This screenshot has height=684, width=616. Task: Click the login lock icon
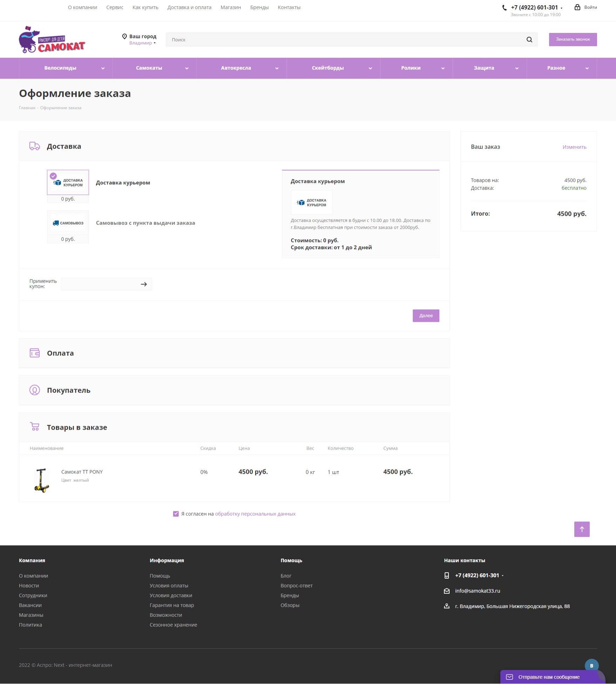point(577,7)
